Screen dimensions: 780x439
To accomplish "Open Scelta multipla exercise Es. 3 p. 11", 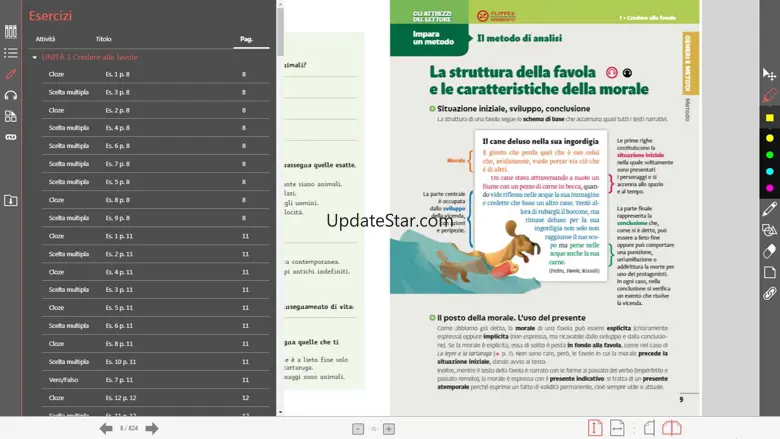I will (156, 289).
